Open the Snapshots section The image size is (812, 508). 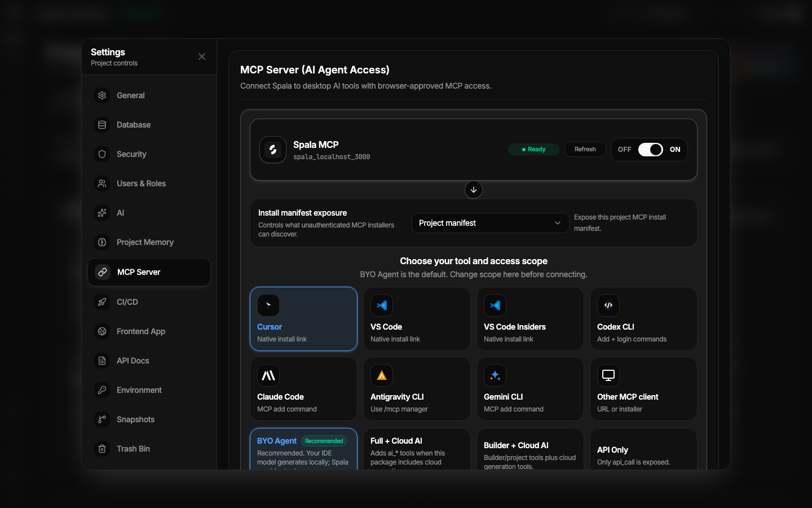(x=149, y=419)
